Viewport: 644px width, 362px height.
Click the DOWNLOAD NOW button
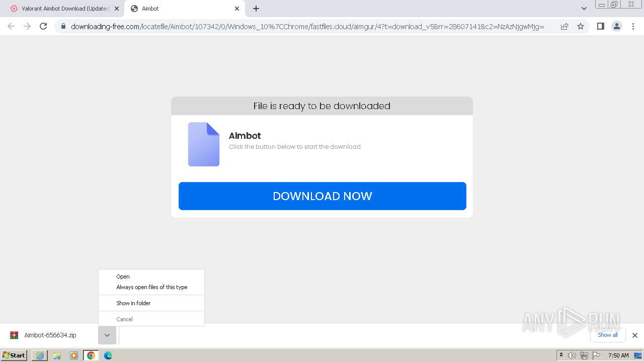pyautogui.click(x=323, y=196)
